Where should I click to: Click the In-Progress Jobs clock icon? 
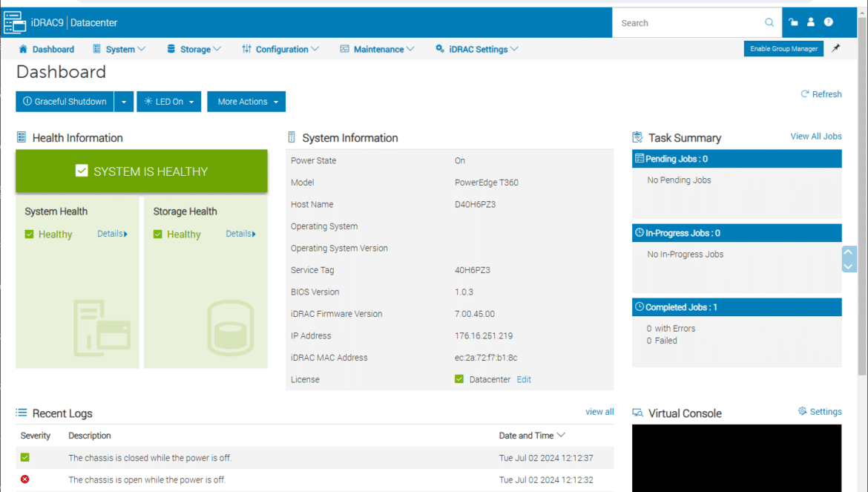pos(640,232)
